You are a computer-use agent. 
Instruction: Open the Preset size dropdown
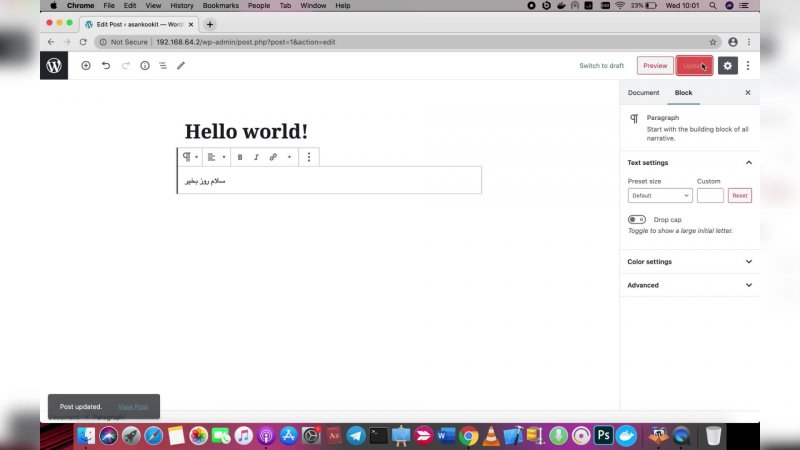tap(659, 196)
